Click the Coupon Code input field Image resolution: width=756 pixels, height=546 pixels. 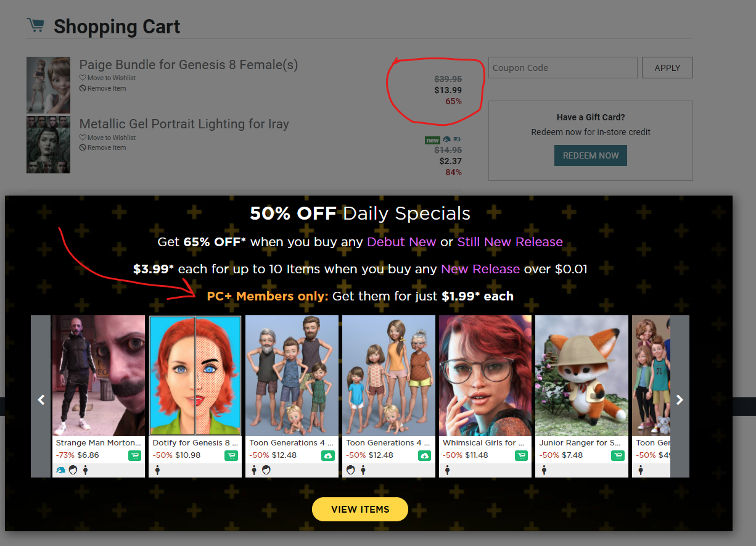point(562,68)
